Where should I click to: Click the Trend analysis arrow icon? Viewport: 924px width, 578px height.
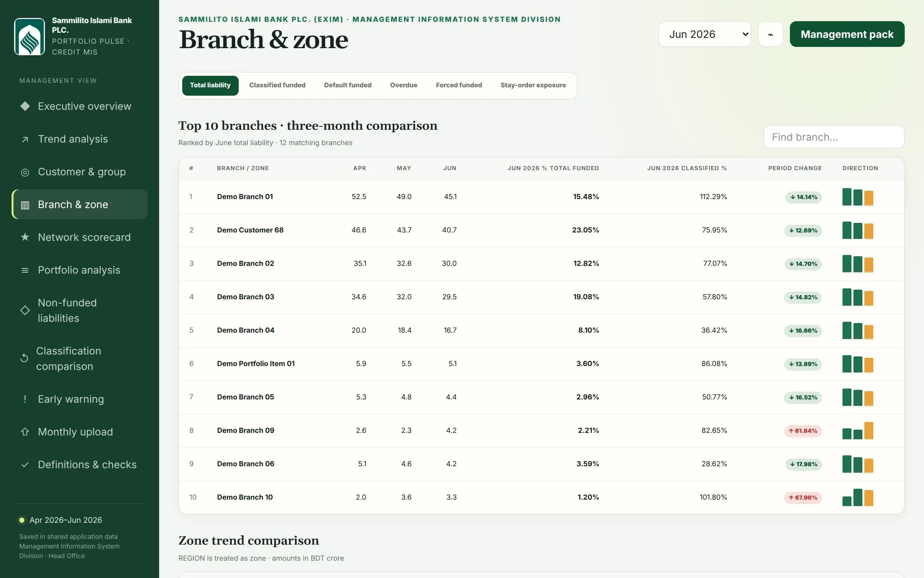25,140
